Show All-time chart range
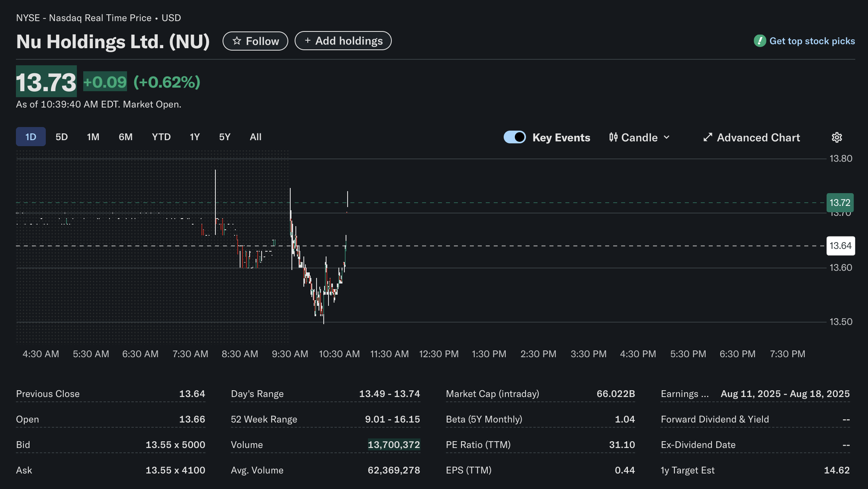This screenshot has width=868, height=489. point(256,137)
